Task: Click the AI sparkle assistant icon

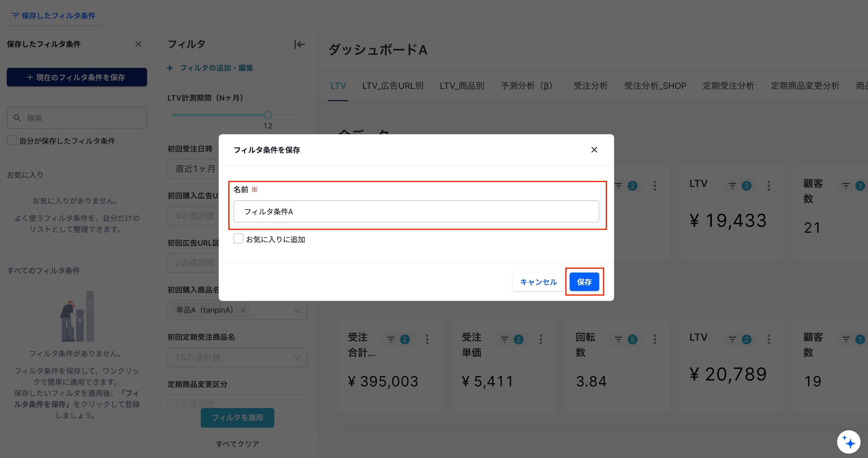Action: click(849, 442)
